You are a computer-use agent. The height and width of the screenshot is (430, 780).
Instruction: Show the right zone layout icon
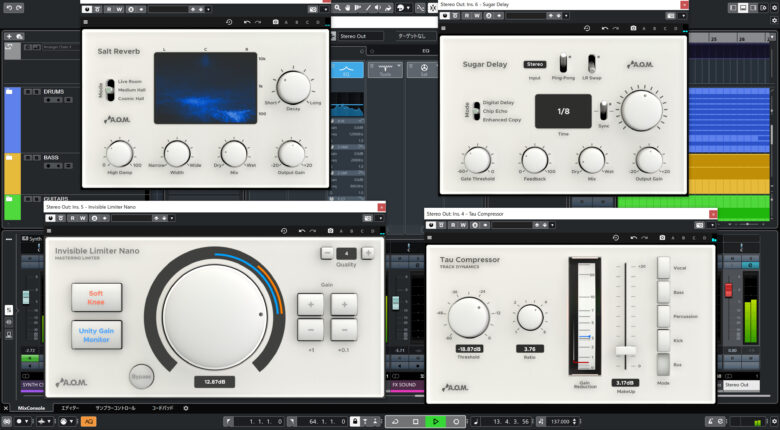pos(753,8)
